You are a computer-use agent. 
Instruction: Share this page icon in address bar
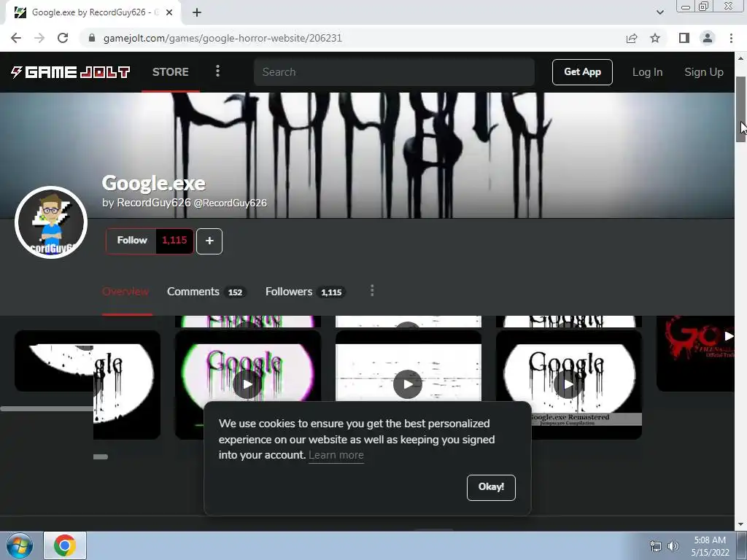coord(632,38)
